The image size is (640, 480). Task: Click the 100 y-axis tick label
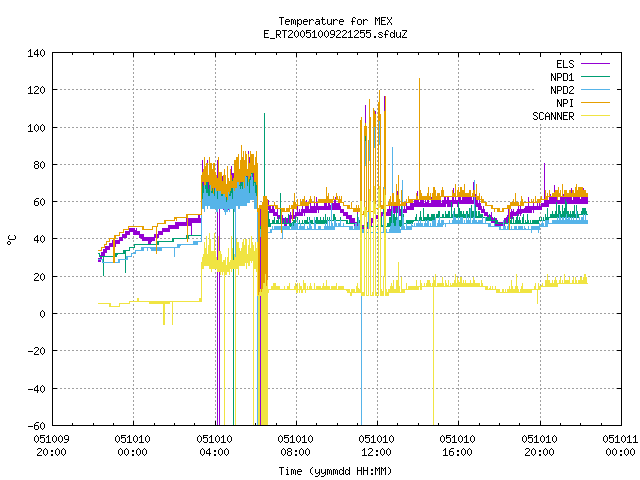click(x=36, y=128)
